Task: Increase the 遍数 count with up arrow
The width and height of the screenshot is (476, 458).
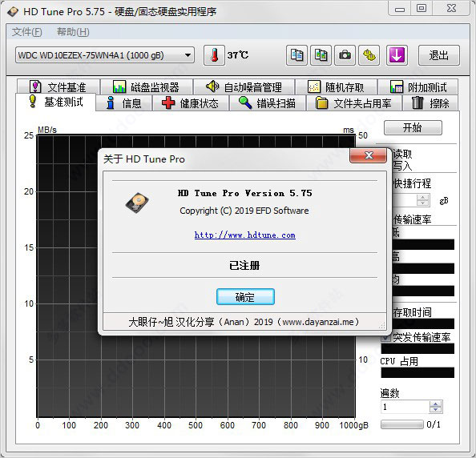Action: click(436, 404)
